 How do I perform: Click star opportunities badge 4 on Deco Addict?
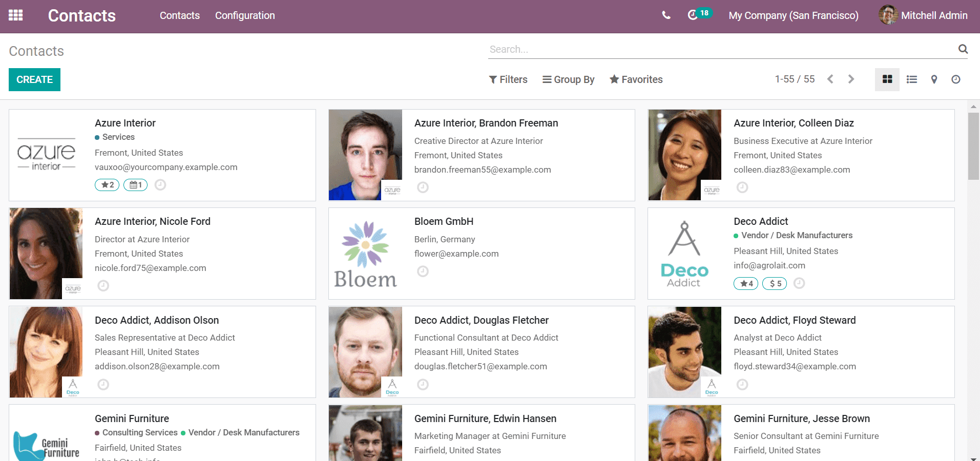[746, 283]
